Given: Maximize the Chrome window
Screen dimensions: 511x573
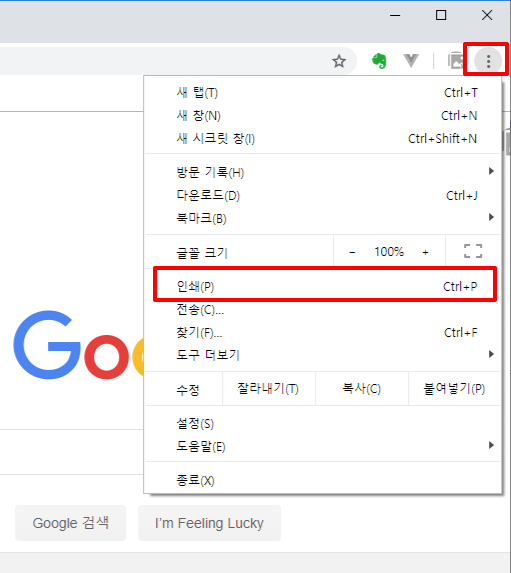Looking at the screenshot, I should pyautogui.click(x=441, y=15).
